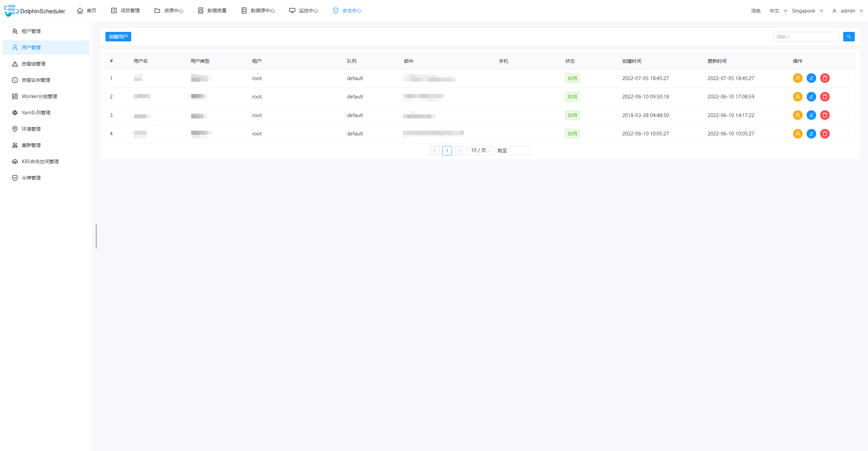The height and width of the screenshot is (451, 868).
Task: Click the red delete icon in row 1
Action: pos(825,78)
